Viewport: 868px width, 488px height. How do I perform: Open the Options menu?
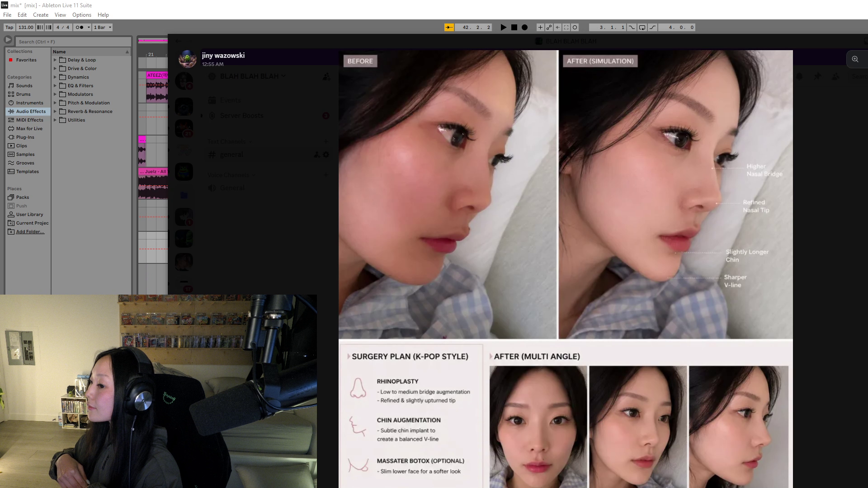point(82,15)
